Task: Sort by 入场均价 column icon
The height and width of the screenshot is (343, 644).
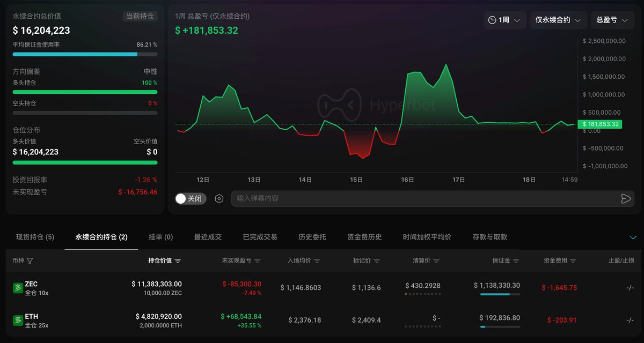Action: (317, 261)
